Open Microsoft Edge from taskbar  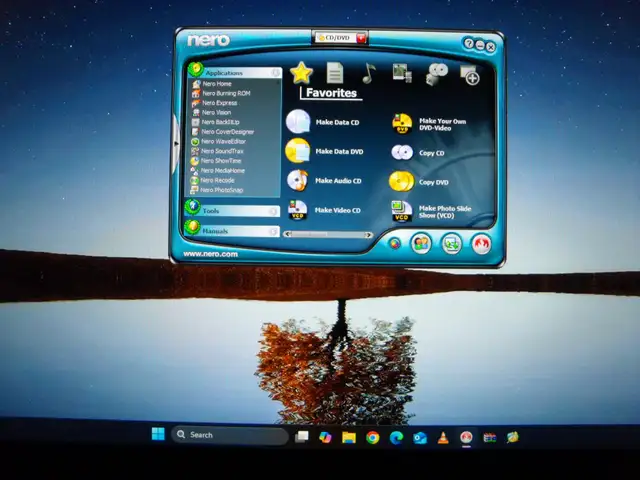point(396,438)
